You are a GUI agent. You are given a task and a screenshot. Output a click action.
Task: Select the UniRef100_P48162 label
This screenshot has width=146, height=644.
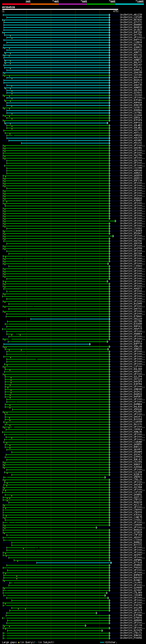coord(131,567)
